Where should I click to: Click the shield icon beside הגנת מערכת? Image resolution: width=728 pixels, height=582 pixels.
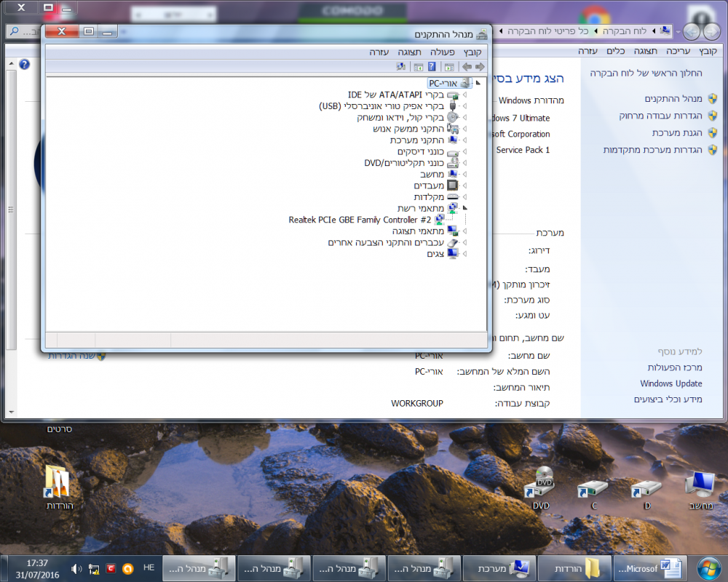pyautogui.click(x=713, y=132)
